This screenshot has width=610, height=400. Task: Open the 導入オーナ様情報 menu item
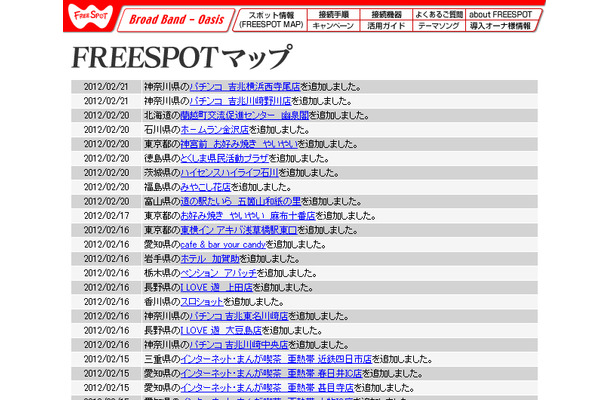pos(500,26)
